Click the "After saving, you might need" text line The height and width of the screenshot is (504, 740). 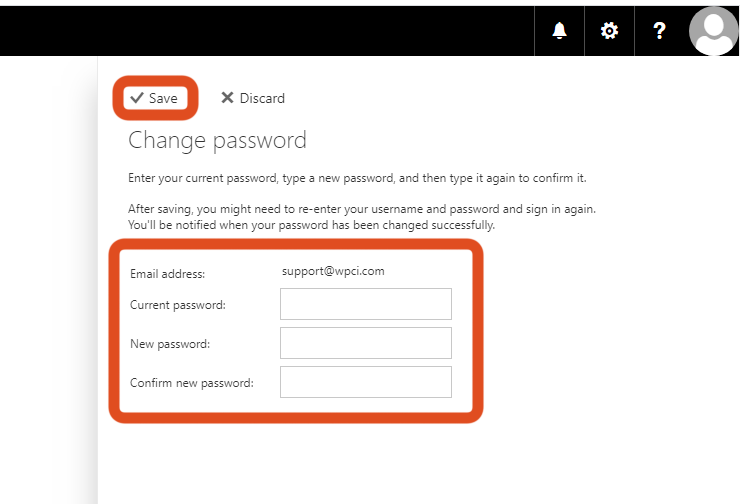pyautogui.click(x=369, y=210)
